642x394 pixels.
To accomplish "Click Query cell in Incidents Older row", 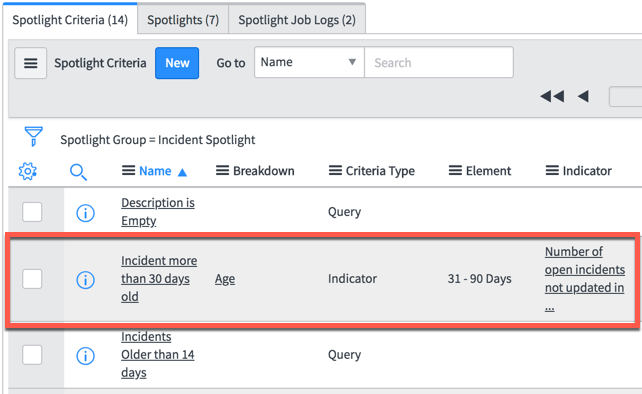I will coord(344,355).
